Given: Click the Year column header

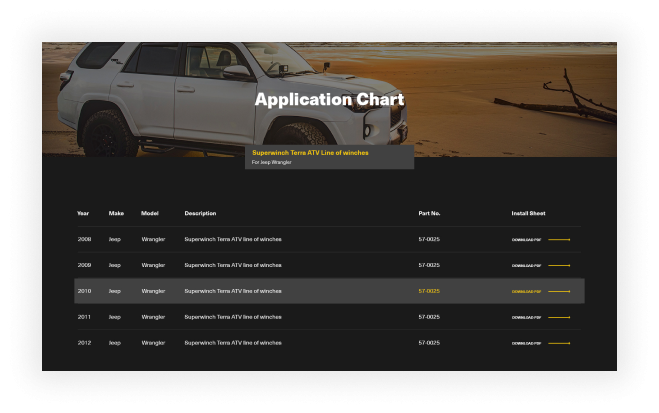Looking at the screenshot, I should coord(83,213).
